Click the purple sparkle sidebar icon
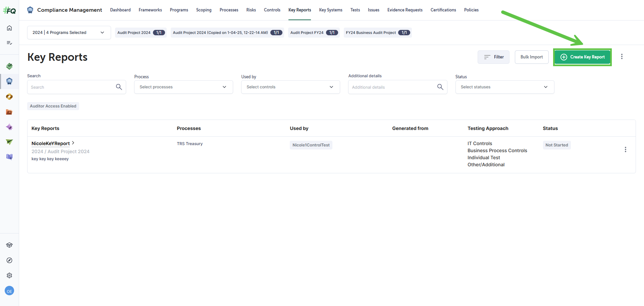644x306 pixels. (9, 127)
